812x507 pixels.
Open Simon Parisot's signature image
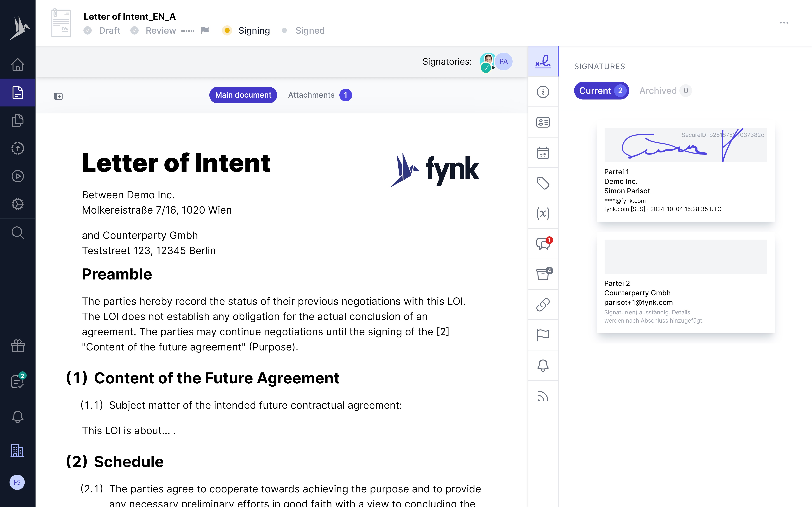[x=685, y=145]
